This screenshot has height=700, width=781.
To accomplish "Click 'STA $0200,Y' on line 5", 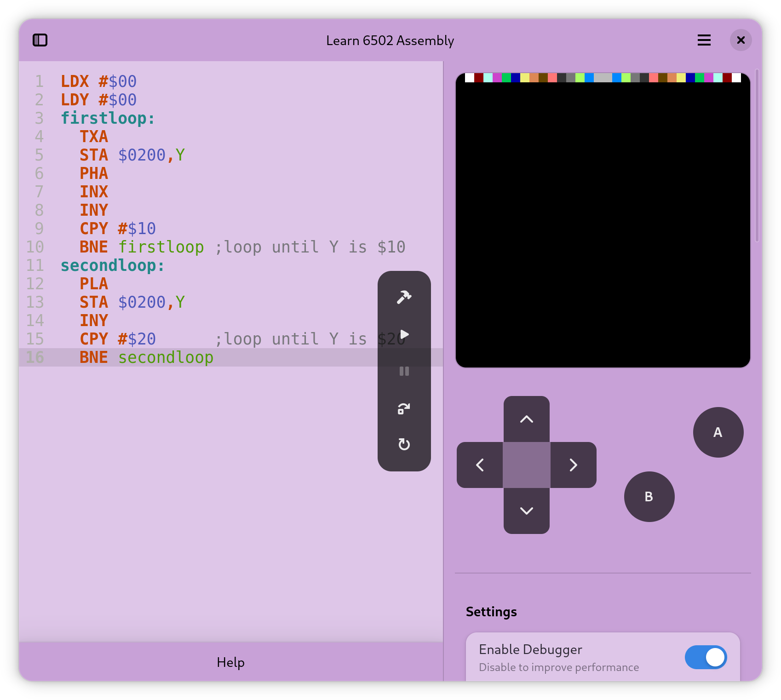I will coord(132,155).
